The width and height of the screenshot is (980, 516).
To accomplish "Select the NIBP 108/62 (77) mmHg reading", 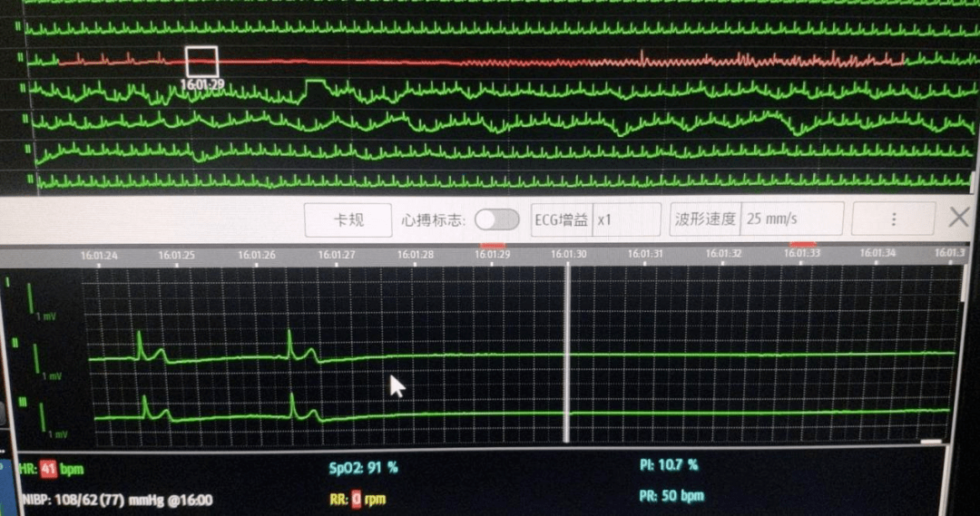I will [x=116, y=499].
